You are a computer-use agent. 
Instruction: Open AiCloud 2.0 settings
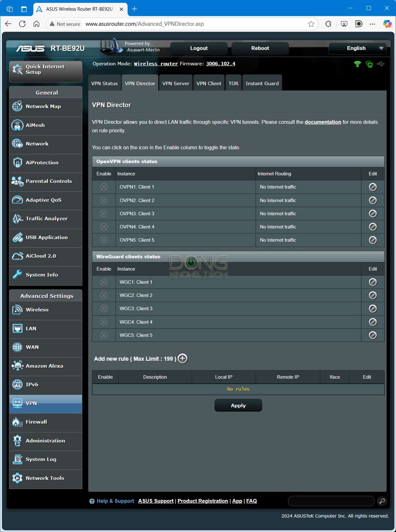point(46,256)
